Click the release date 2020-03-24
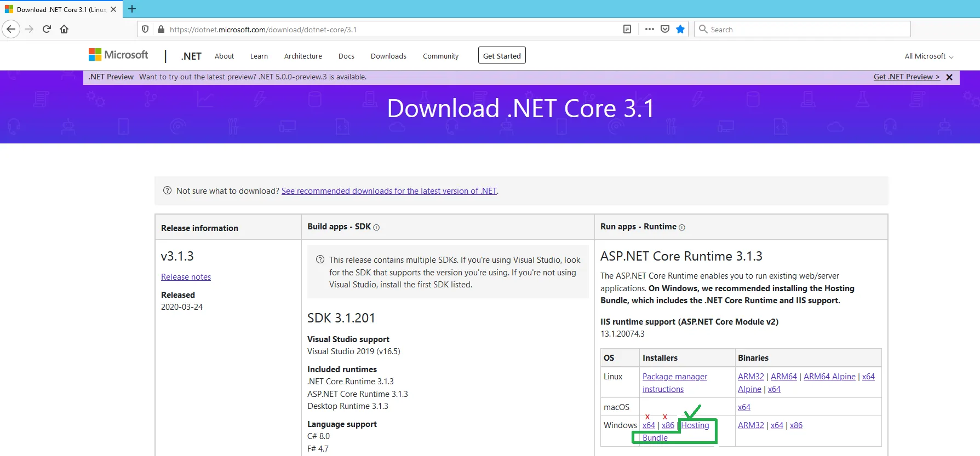Viewport: 980px width, 456px height. tap(182, 307)
